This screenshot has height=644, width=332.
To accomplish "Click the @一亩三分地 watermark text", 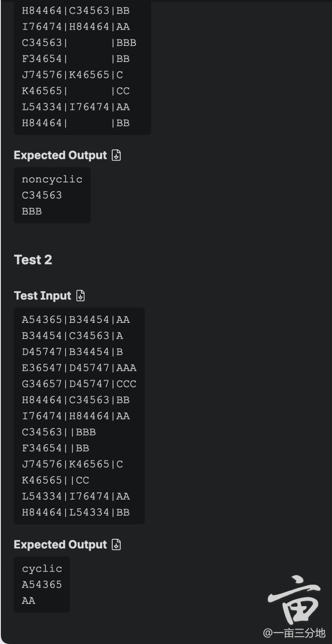I will tap(294, 633).
